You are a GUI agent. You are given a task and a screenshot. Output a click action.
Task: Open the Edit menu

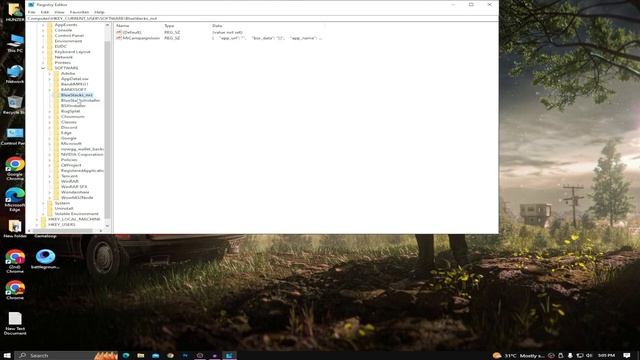[x=45, y=12]
